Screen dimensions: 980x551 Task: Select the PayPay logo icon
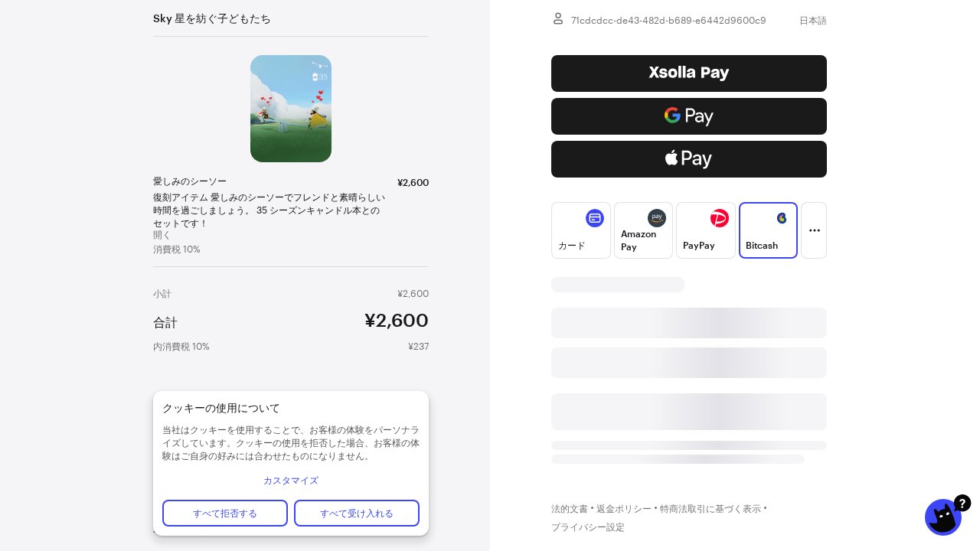click(720, 218)
